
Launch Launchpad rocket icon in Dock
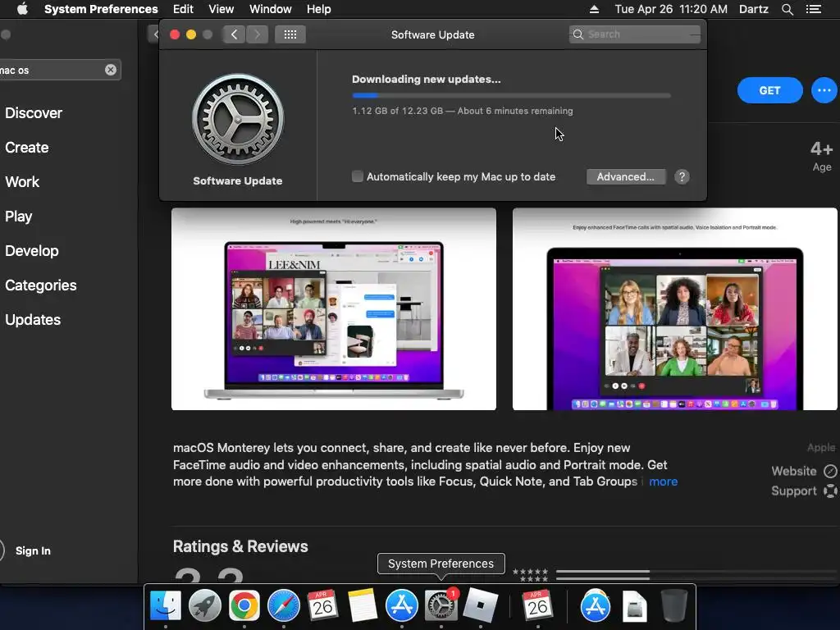[x=204, y=605]
